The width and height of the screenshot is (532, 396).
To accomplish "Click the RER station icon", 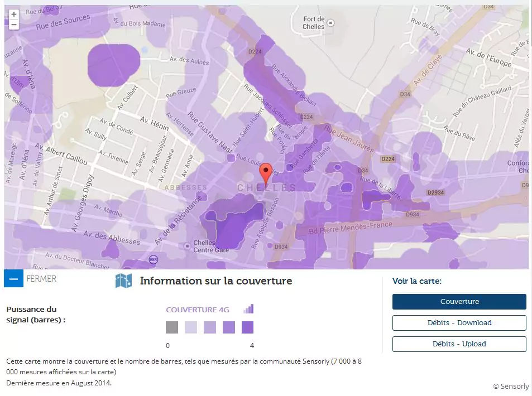I will coord(153,259).
